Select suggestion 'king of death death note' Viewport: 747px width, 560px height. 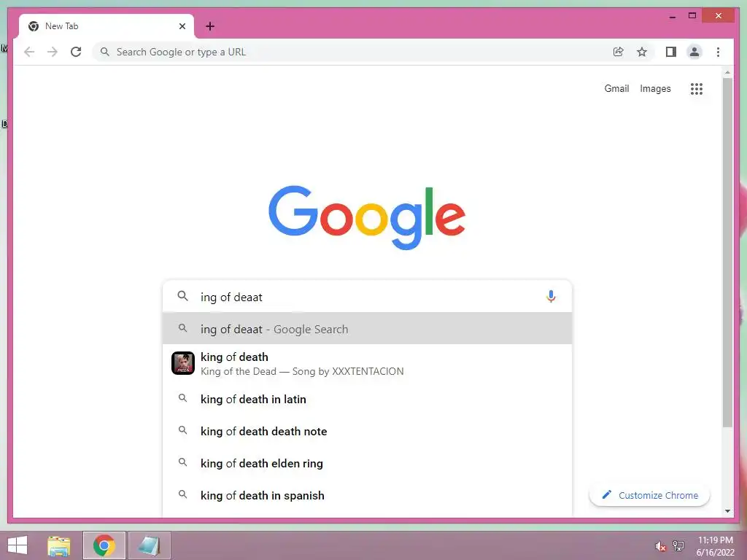click(367, 431)
